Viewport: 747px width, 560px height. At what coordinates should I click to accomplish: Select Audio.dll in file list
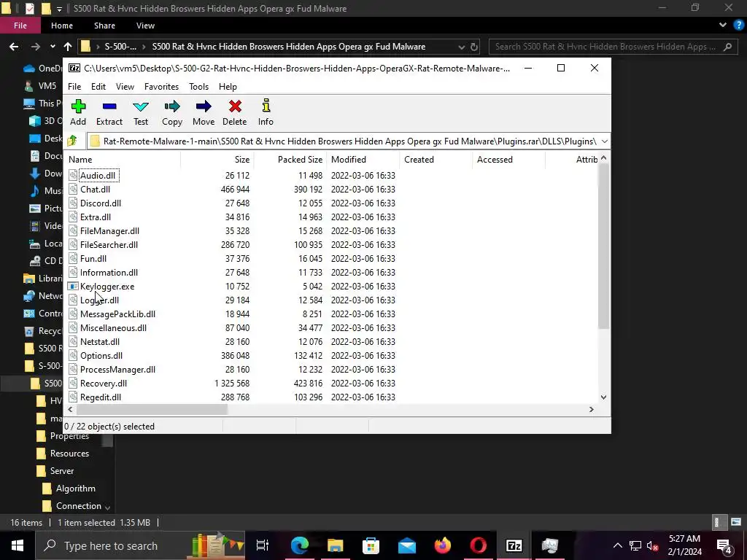(x=98, y=175)
